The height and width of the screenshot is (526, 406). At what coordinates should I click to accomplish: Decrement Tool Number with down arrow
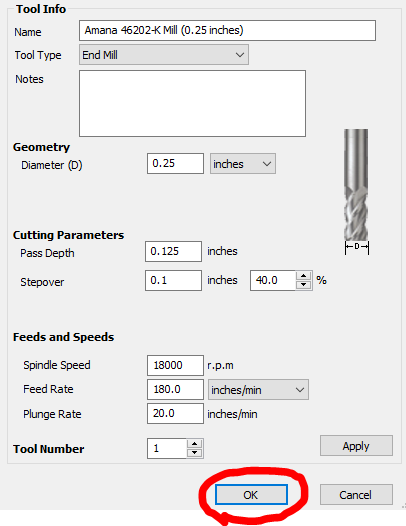tap(195, 453)
